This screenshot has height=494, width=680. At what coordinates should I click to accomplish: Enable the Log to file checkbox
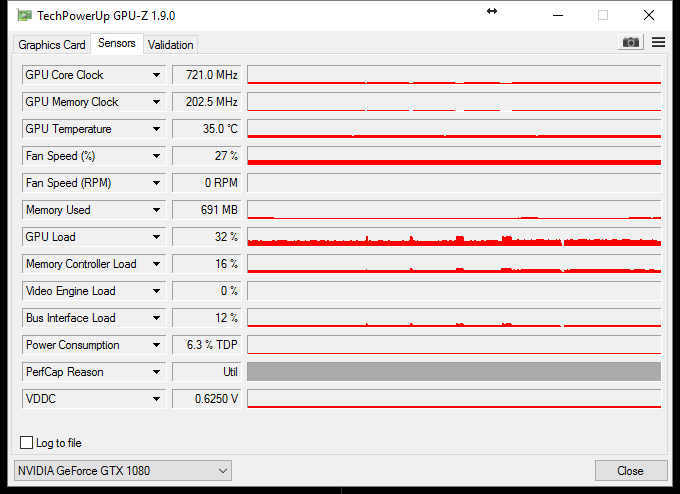[27, 443]
